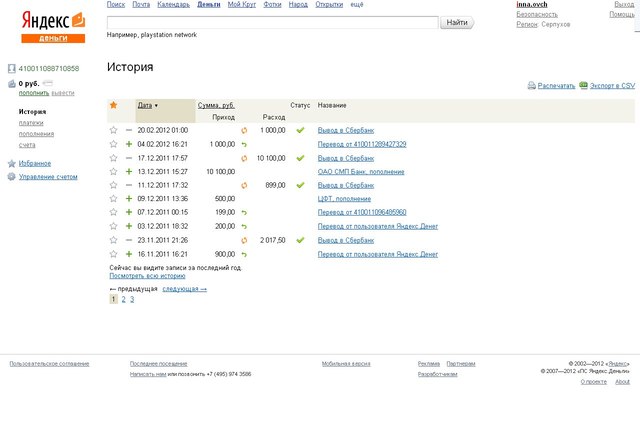Star the 11.12.2011 17:32 transaction
Viewport: 640px width, 441px height.
pyautogui.click(x=113, y=185)
